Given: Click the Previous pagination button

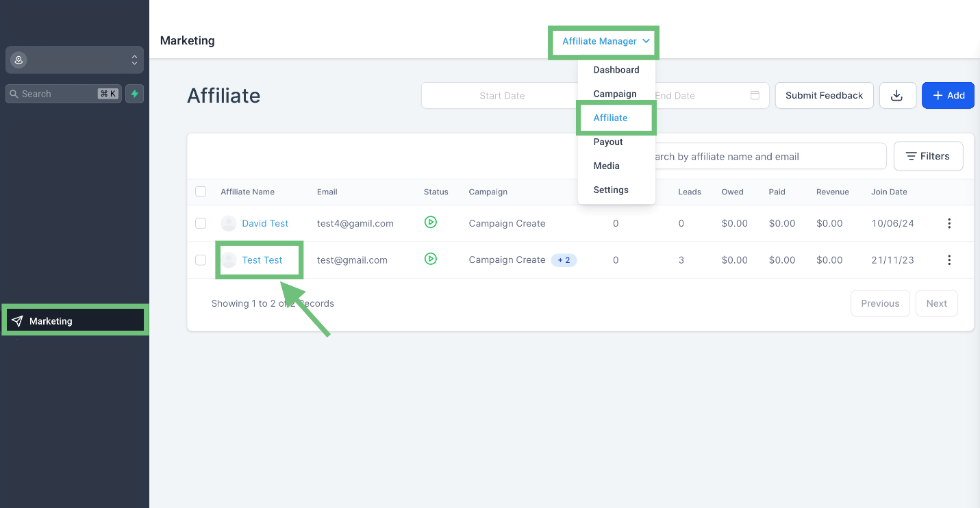Looking at the screenshot, I should 880,303.
